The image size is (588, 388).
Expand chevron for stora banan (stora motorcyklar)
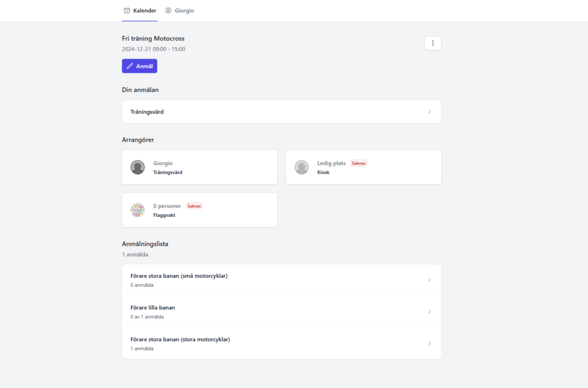[429, 343]
